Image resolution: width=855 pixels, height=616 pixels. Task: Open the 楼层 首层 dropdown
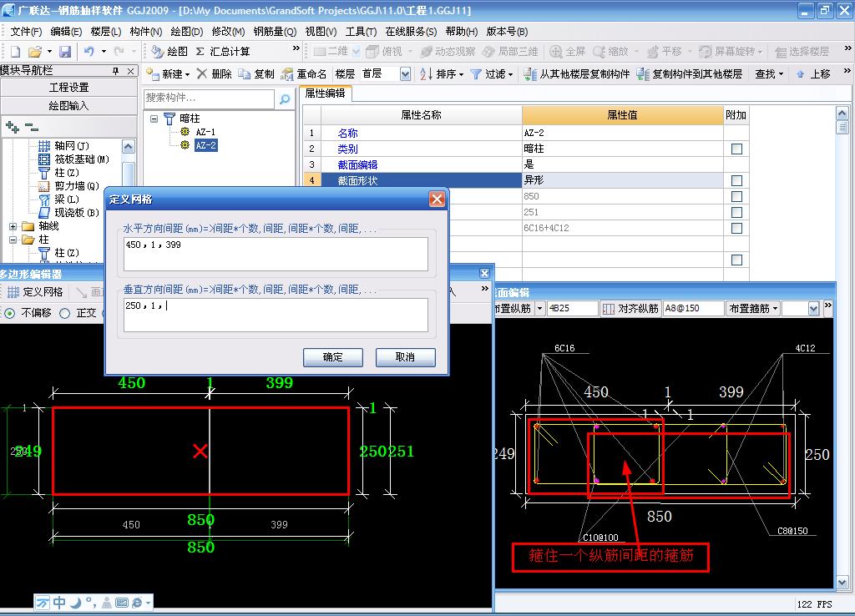(405, 74)
